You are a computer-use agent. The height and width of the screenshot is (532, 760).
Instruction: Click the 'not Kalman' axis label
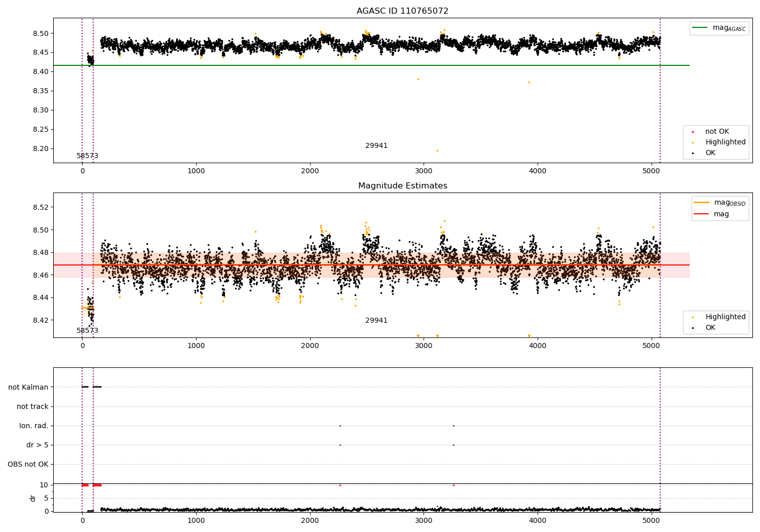click(x=28, y=387)
